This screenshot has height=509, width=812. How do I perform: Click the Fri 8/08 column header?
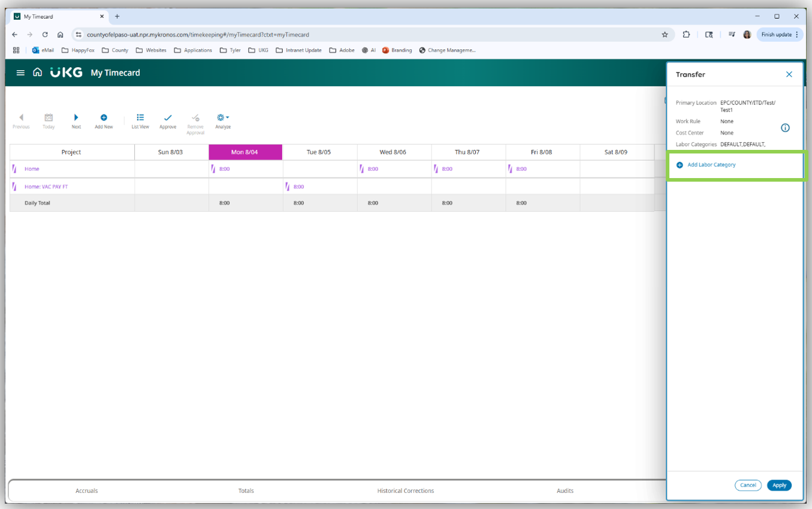click(542, 152)
